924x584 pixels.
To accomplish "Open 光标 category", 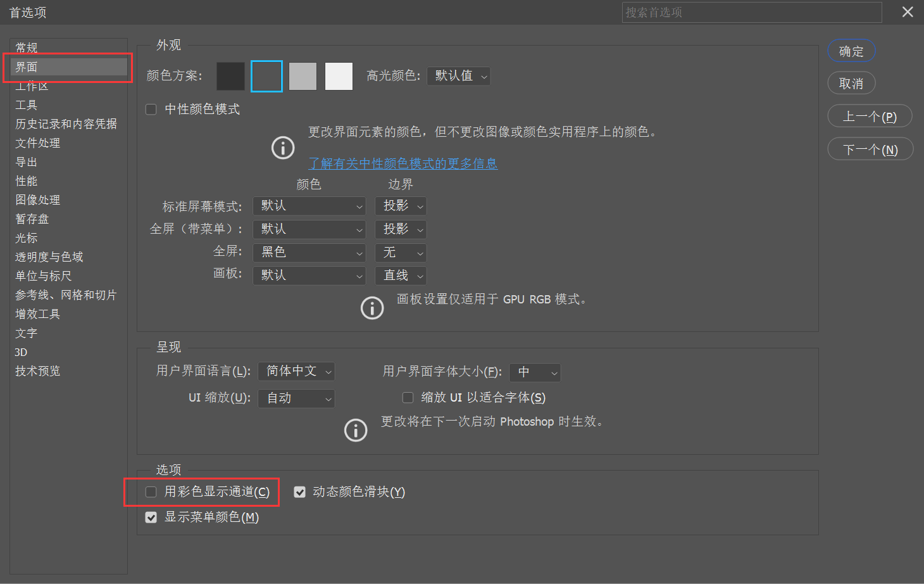I will tap(69, 238).
